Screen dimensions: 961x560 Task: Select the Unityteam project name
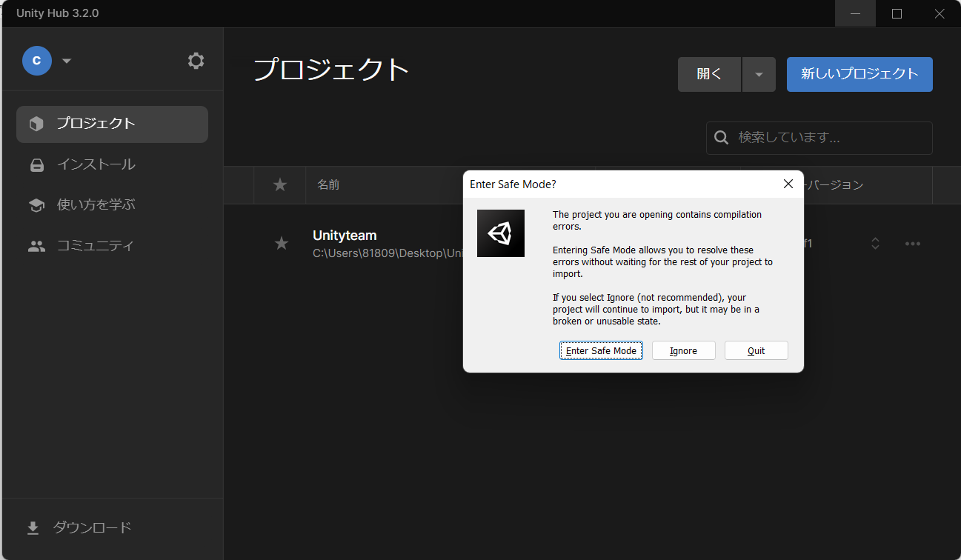[345, 236]
